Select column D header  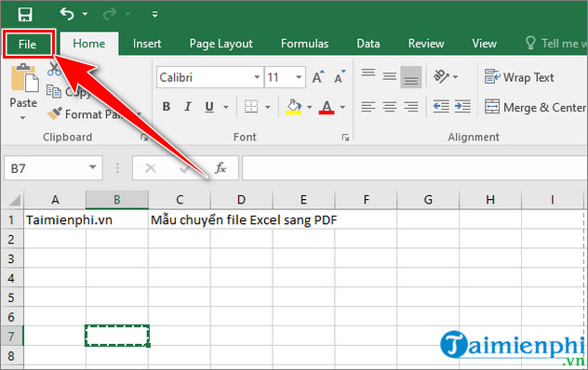(242, 200)
